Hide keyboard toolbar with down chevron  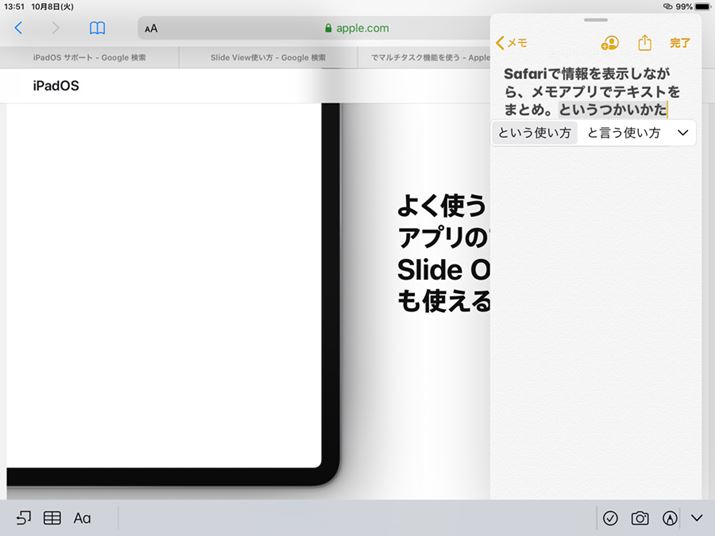pos(697,518)
